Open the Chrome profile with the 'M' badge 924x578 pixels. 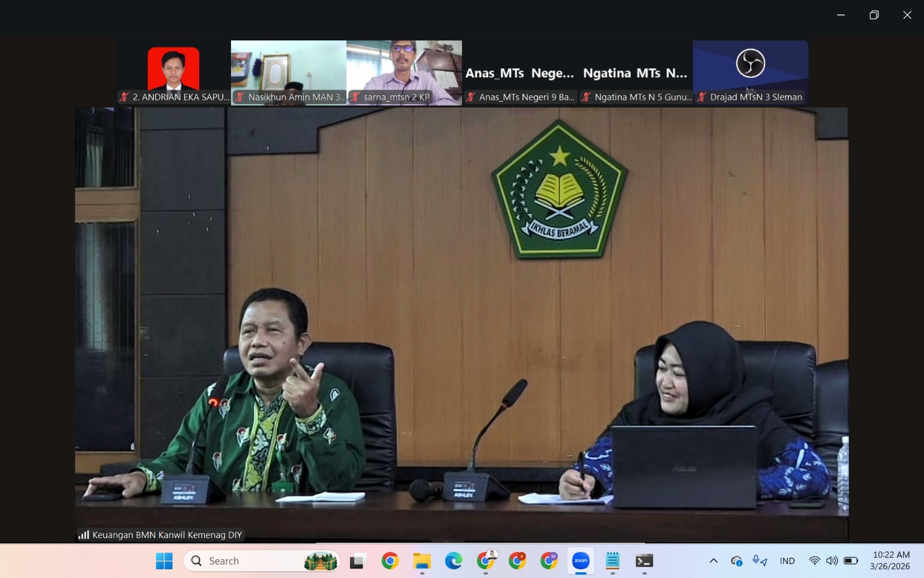point(549,561)
